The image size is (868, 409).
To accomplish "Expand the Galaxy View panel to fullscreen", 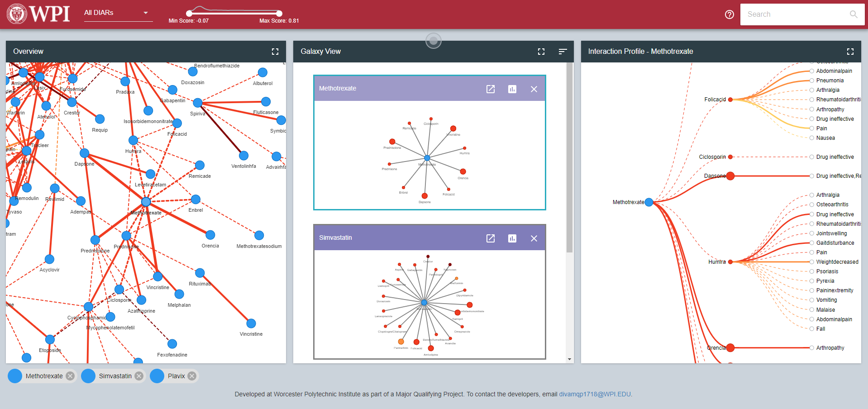I will (x=541, y=52).
